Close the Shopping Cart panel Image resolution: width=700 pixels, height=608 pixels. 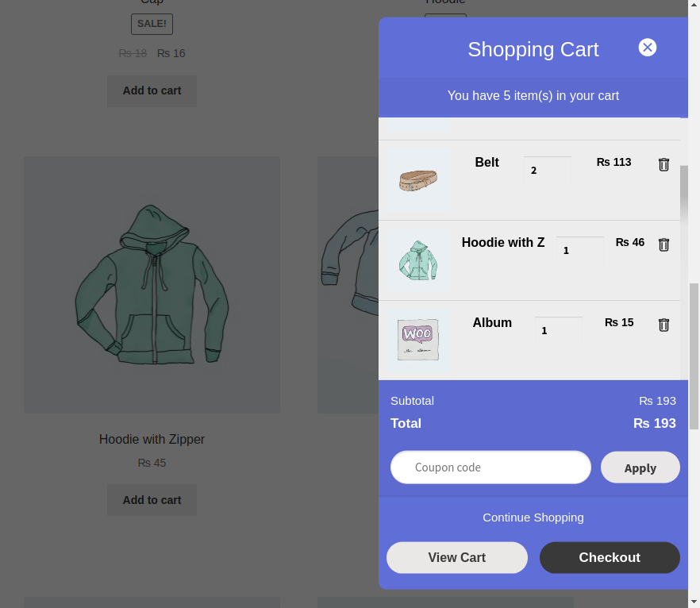click(x=648, y=47)
